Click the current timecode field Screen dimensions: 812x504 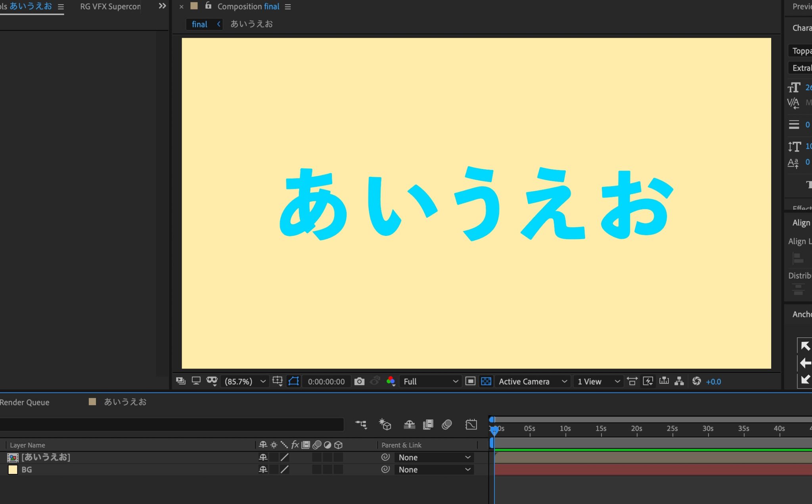pyautogui.click(x=326, y=381)
